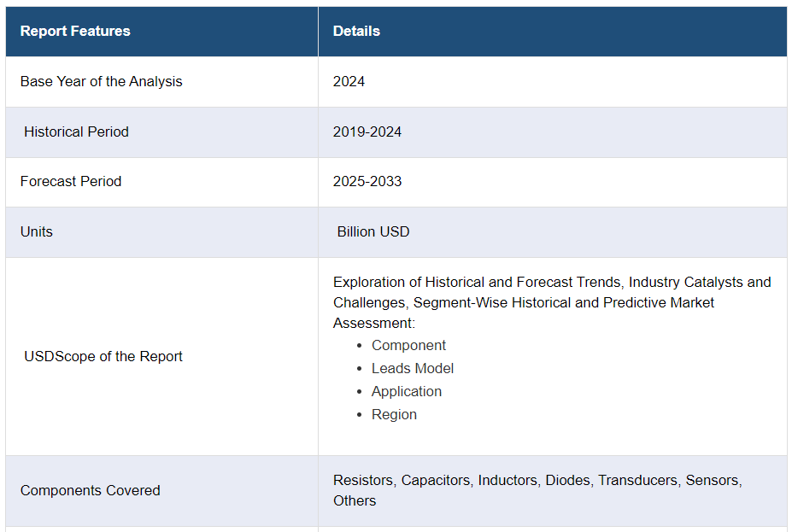
Task: Select the Base Year of the Analysis label
Action: [101, 82]
